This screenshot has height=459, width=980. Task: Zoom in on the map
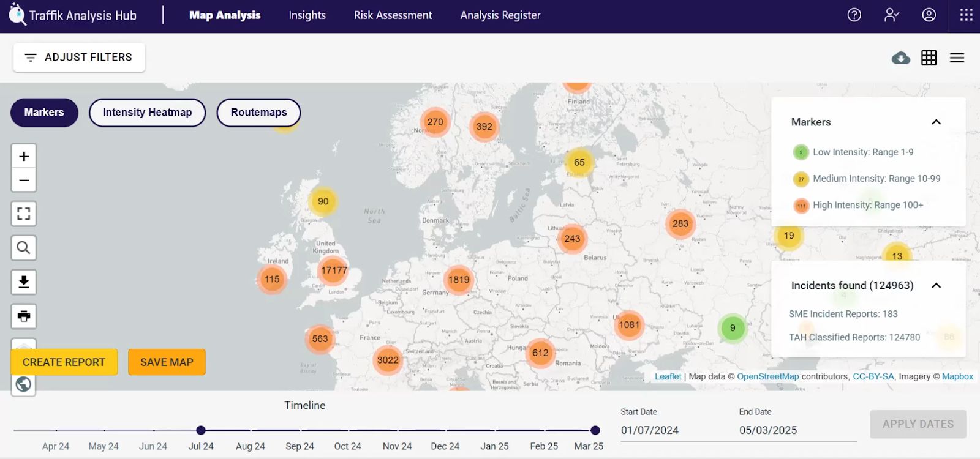pos(24,157)
